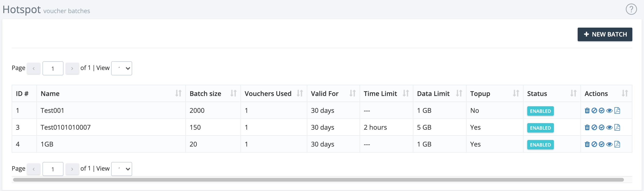View vouchers of 1GB batch with eye icon
The image size is (644, 191).
pyautogui.click(x=609, y=144)
